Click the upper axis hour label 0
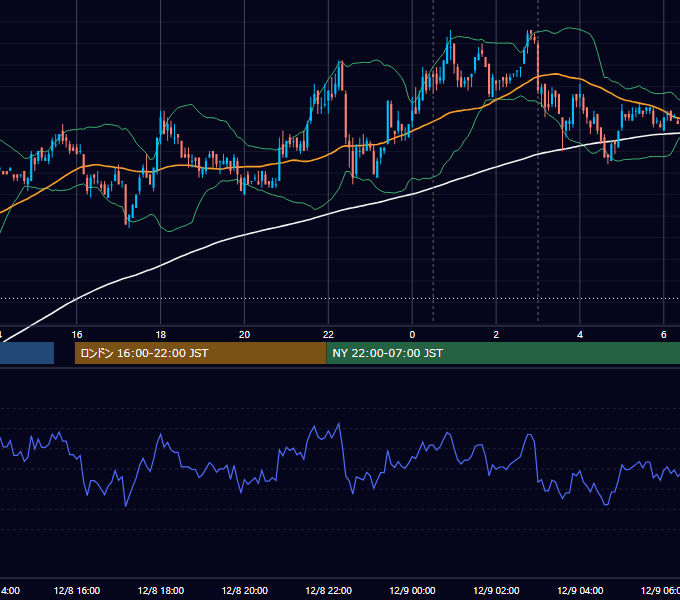The height and width of the screenshot is (600, 680). [x=412, y=335]
